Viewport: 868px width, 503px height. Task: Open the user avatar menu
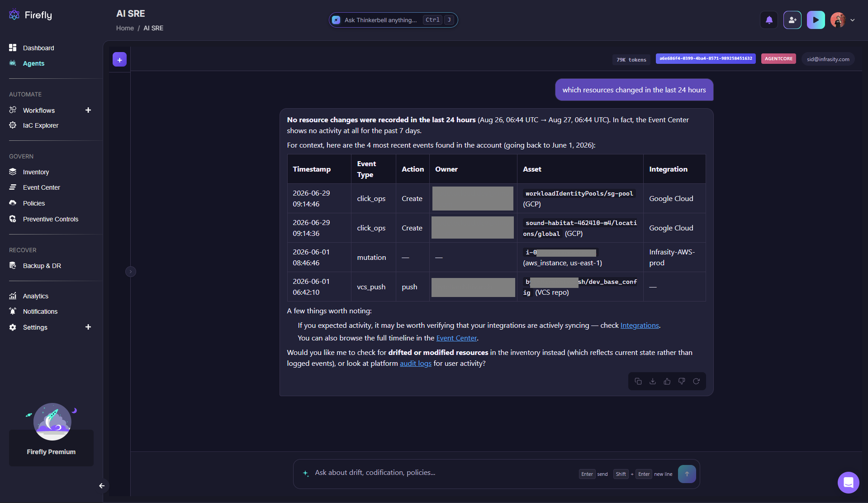pyautogui.click(x=842, y=20)
